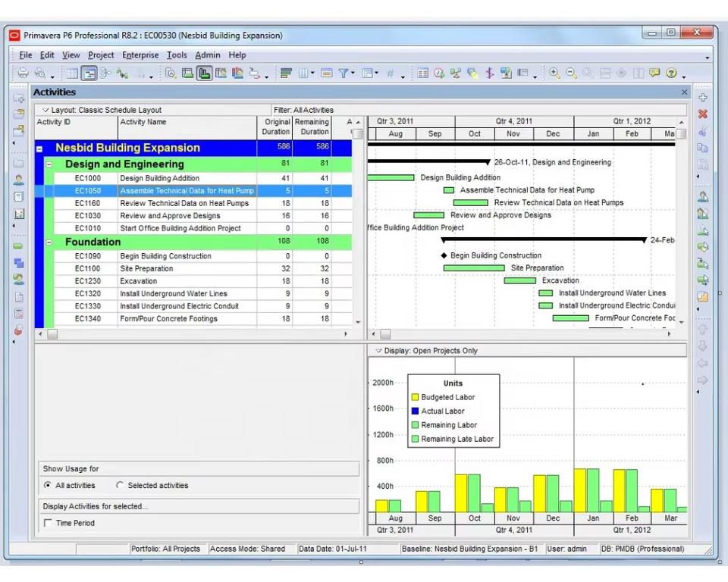The height and width of the screenshot is (582, 728).
Task: Click the Add plus icon in right sidebar
Action: (x=702, y=97)
